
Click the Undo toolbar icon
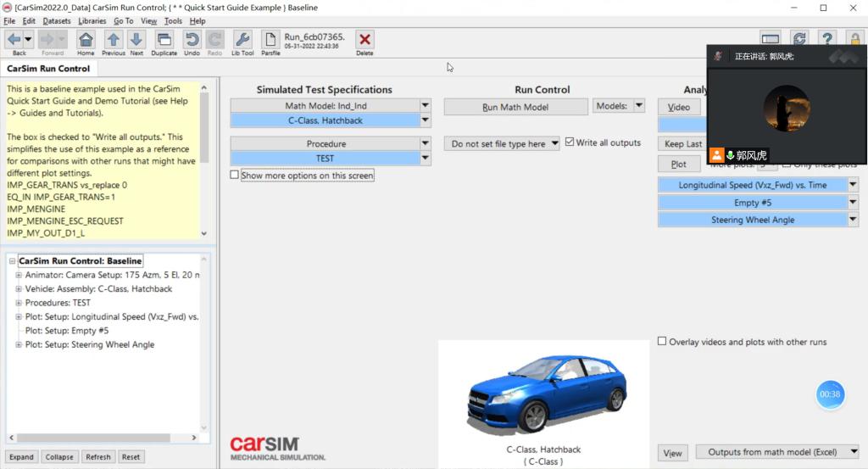192,39
